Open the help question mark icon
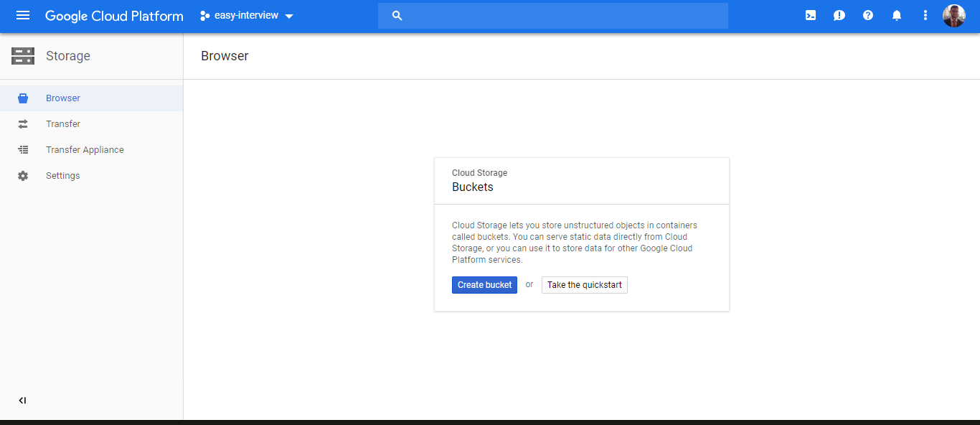The width and height of the screenshot is (980, 425). click(x=868, y=15)
